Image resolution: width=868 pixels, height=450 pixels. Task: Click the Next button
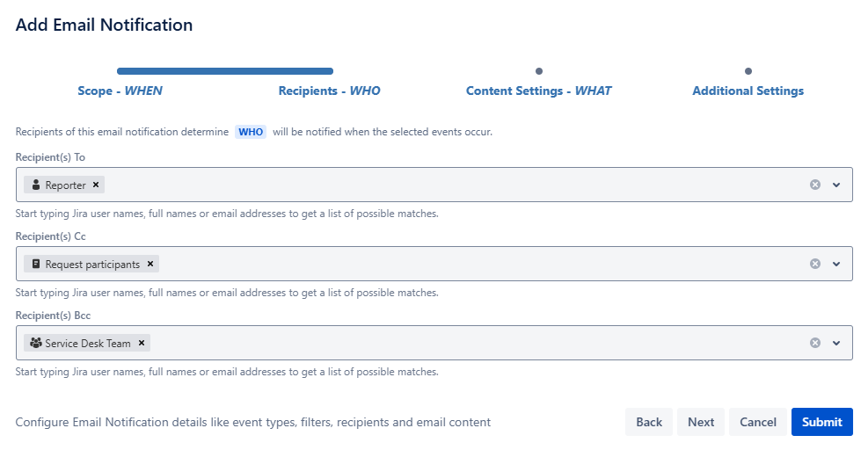(x=701, y=422)
